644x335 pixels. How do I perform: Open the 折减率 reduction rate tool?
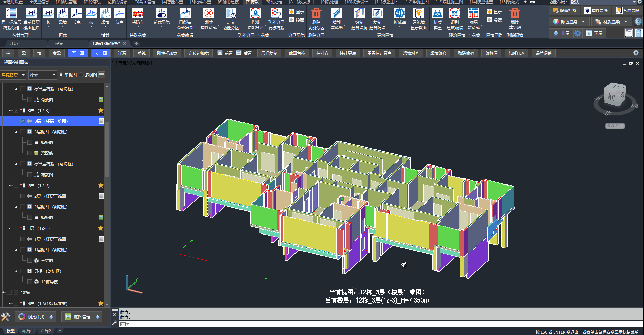click(x=399, y=14)
